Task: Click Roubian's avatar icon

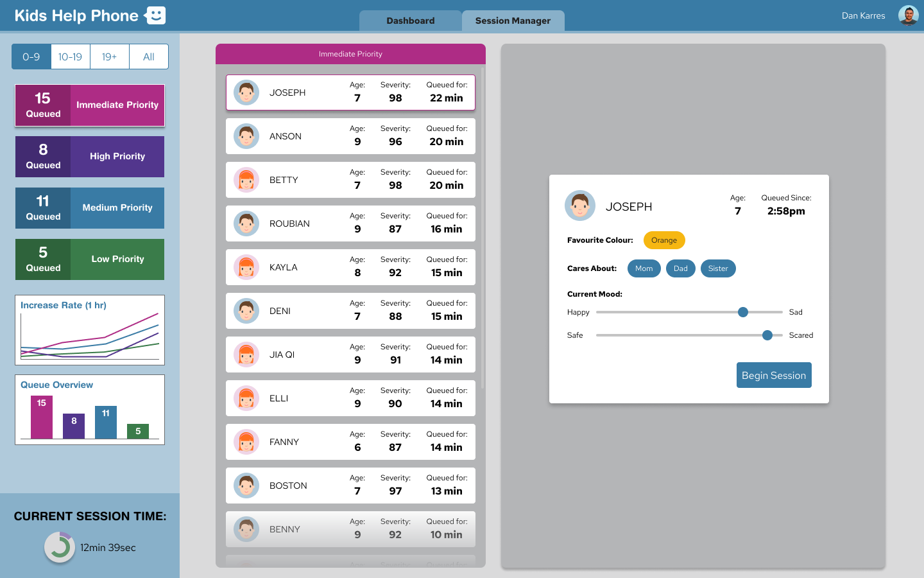Action: 246,223
